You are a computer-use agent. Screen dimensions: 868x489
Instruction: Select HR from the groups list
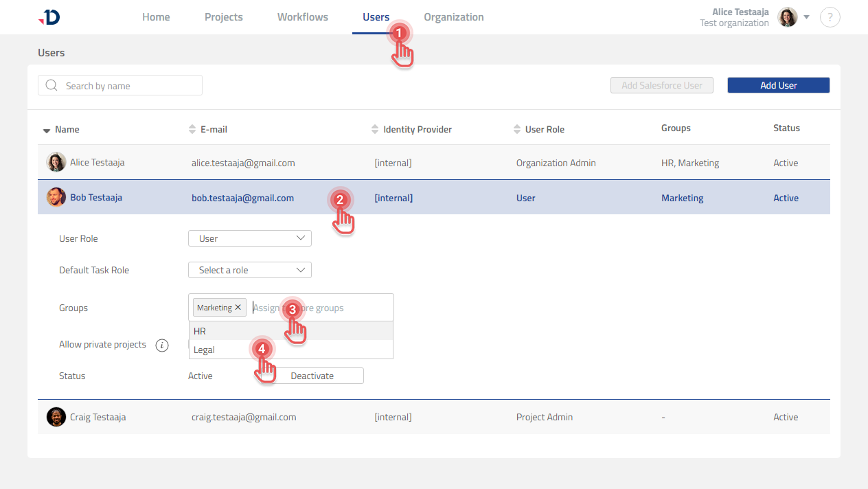click(x=201, y=331)
